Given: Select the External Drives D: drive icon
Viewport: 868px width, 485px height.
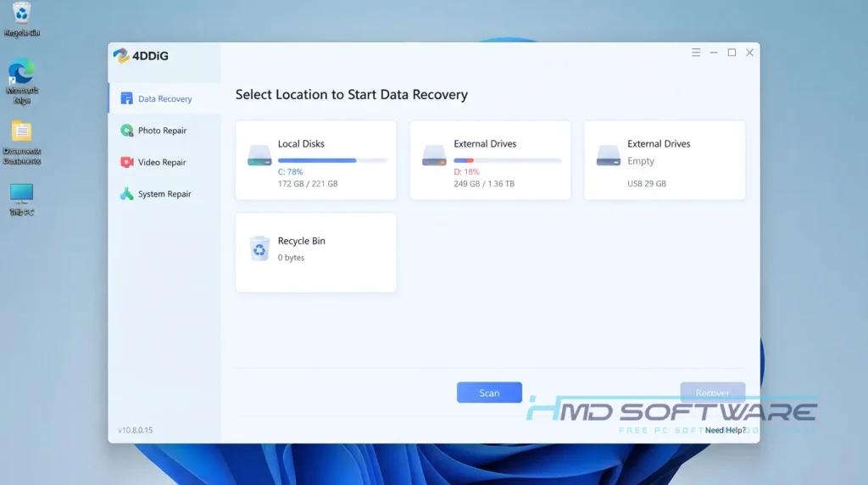Looking at the screenshot, I should tap(433, 155).
